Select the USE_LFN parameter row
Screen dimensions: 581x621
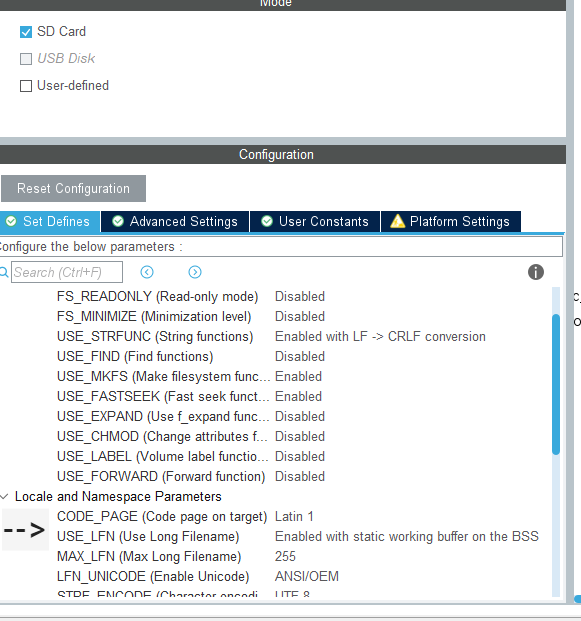pos(148,537)
